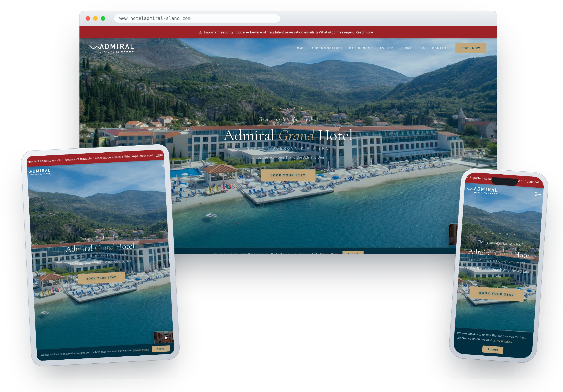This screenshot has width=563, height=392.
Task: Click Accept cookies button on the tablet
Action: [161, 349]
